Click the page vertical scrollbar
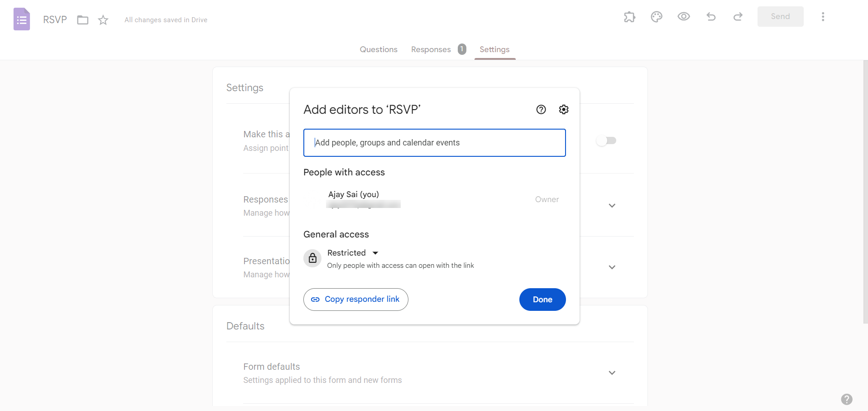This screenshot has width=868, height=411. (x=865, y=191)
